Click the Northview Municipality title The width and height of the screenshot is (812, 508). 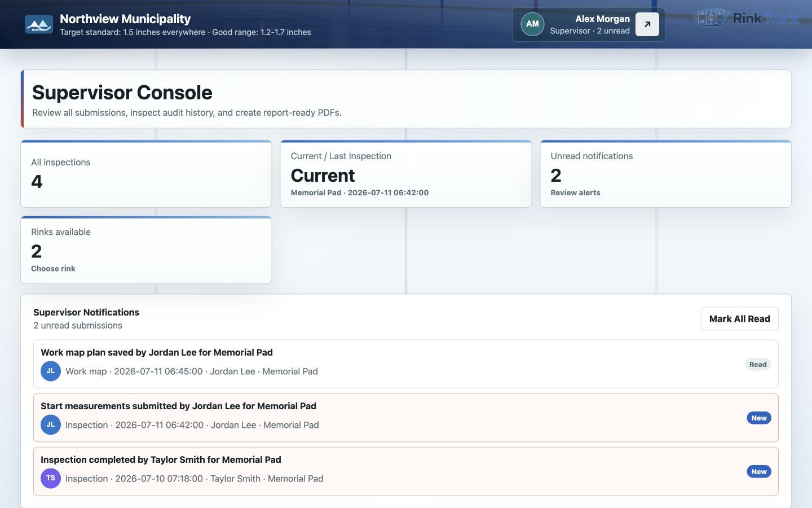(125, 19)
